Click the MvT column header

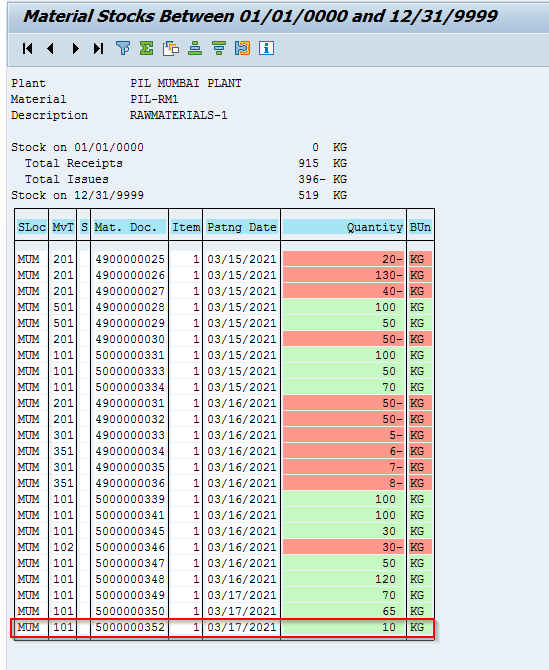point(63,227)
